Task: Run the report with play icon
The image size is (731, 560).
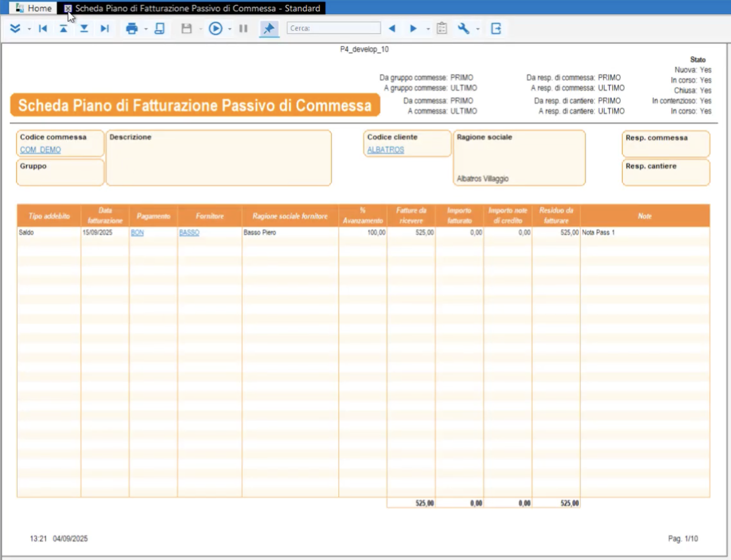Action: point(216,28)
